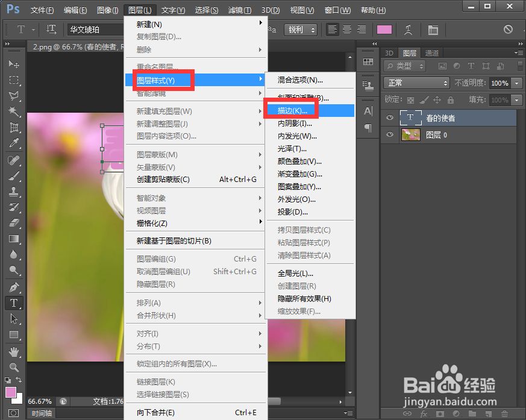The width and height of the screenshot is (526, 420).
Task: Select the Horizontal Type tool
Action: tap(13, 302)
